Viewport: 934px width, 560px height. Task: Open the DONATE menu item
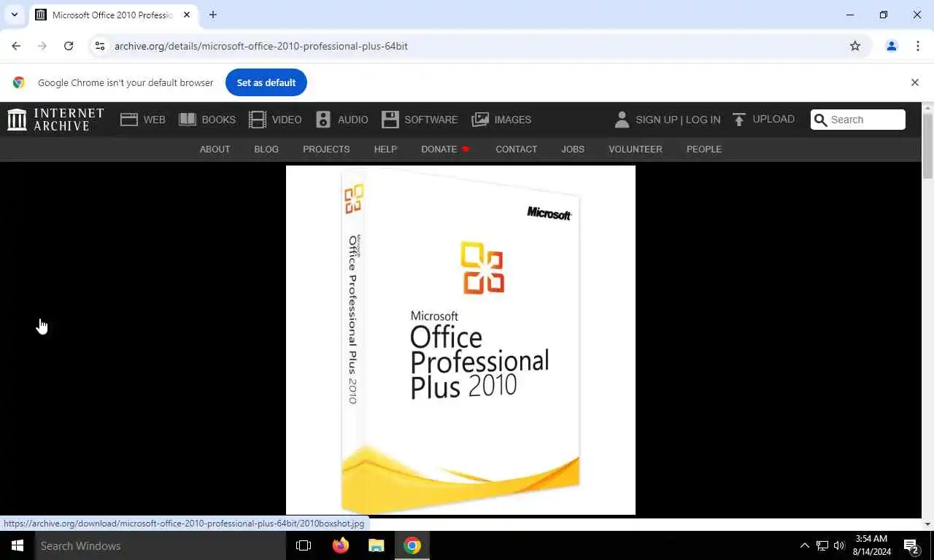pyautogui.click(x=445, y=149)
